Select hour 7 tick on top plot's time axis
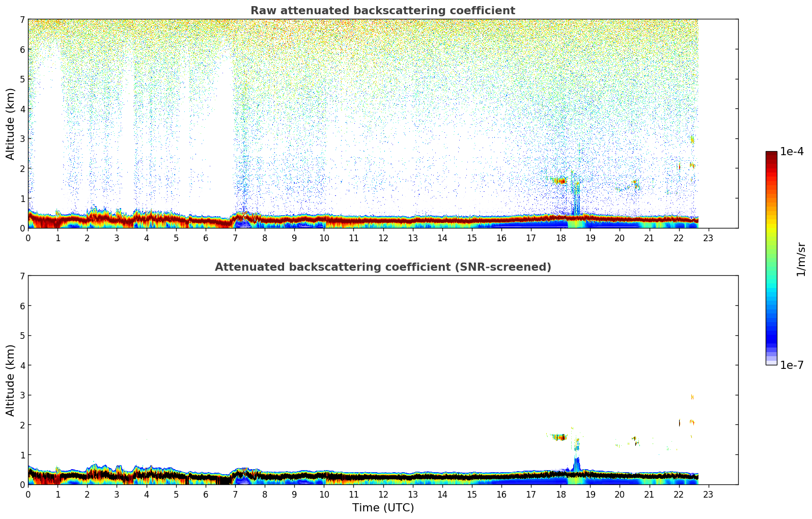This screenshot has width=812, height=519. point(235,238)
